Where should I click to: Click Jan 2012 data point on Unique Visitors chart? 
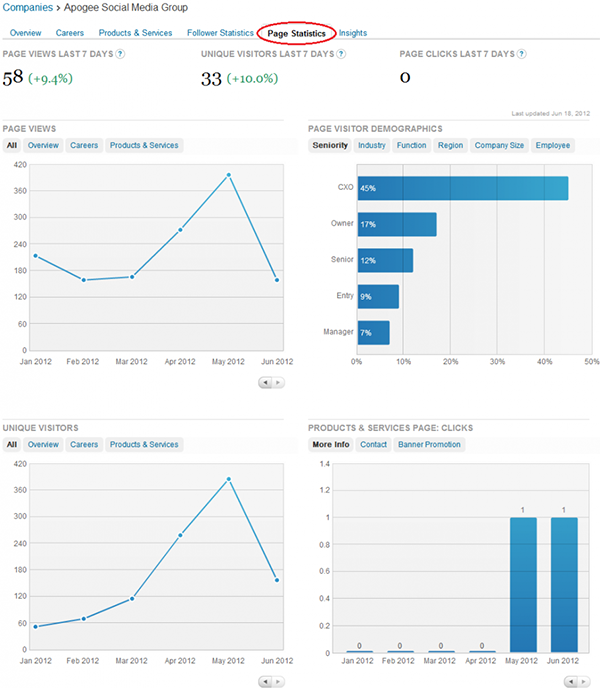[x=36, y=627]
